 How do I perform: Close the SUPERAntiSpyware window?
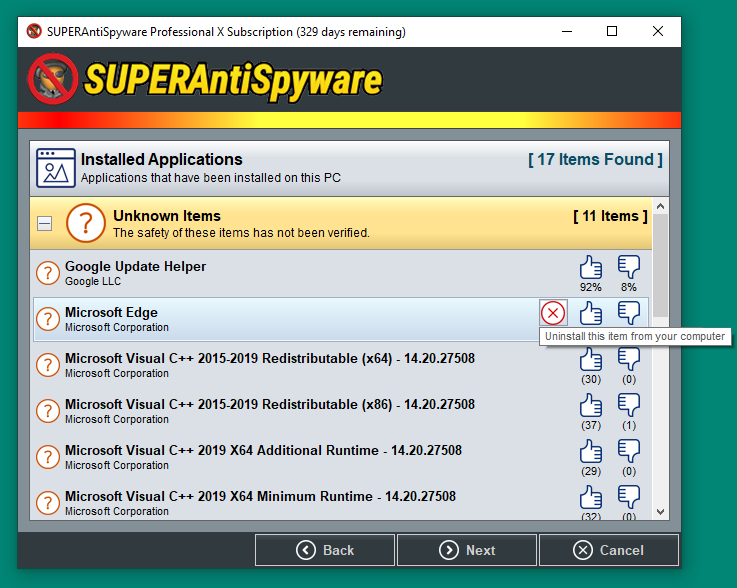click(x=658, y=31)
